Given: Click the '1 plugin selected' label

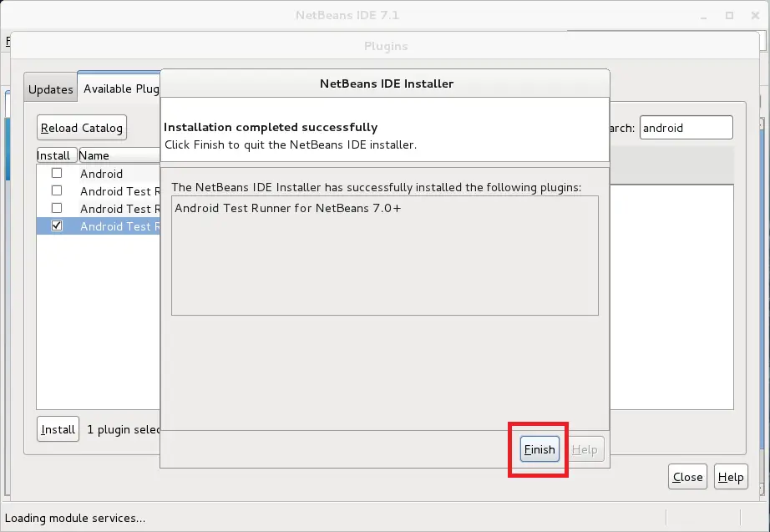Looking at the screenshot, I should pyautogui.click(x=124, y=429).
